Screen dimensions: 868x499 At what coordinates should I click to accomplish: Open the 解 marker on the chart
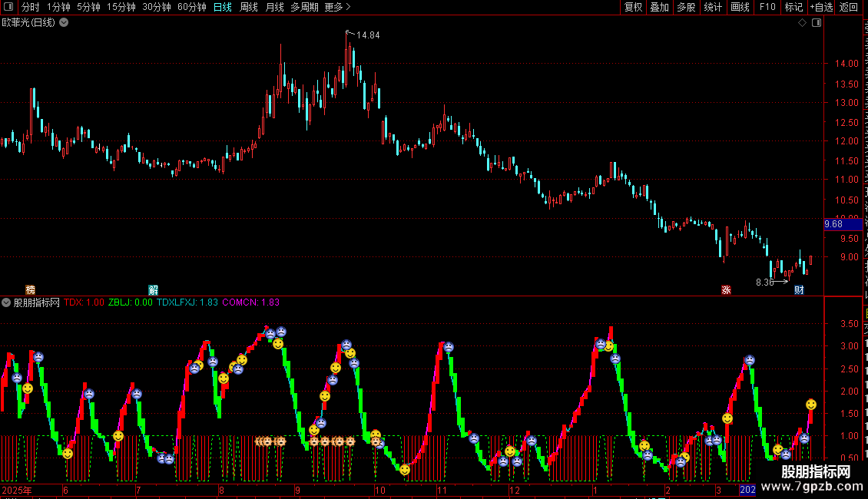tap(154, 290)
